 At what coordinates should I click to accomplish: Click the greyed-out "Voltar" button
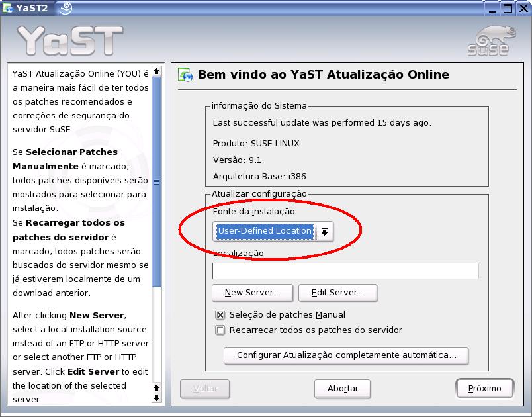click(205, 389)
